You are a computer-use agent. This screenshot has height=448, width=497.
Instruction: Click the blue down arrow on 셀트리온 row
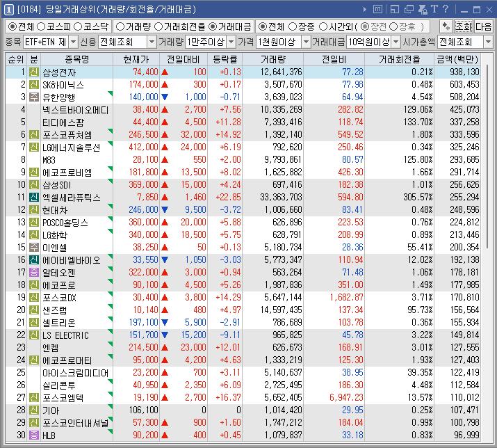[x=165, y=322]
